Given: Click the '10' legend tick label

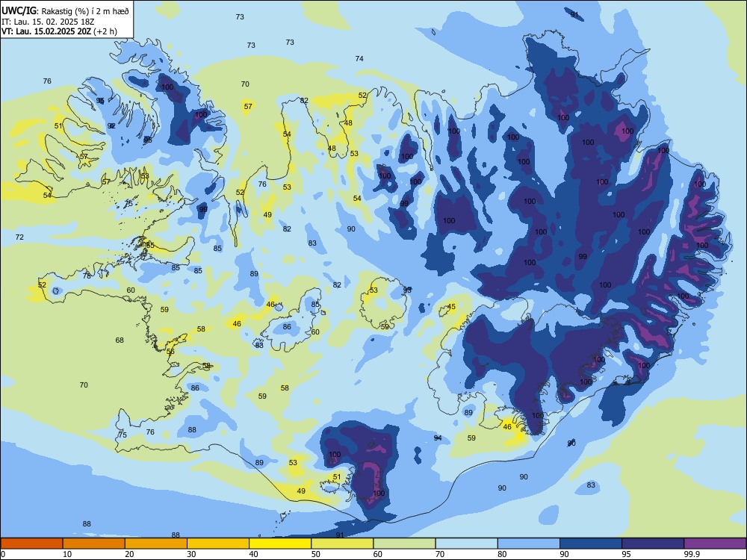Looking at the screenshot, I should pyautogui.click(x=67, y=554).
